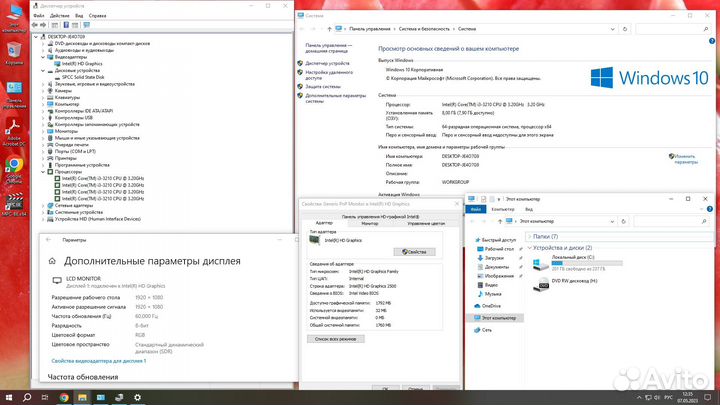Open Настройка удаленного доступа link
This screenshot has height=405, width=720.
pos(329,75)
